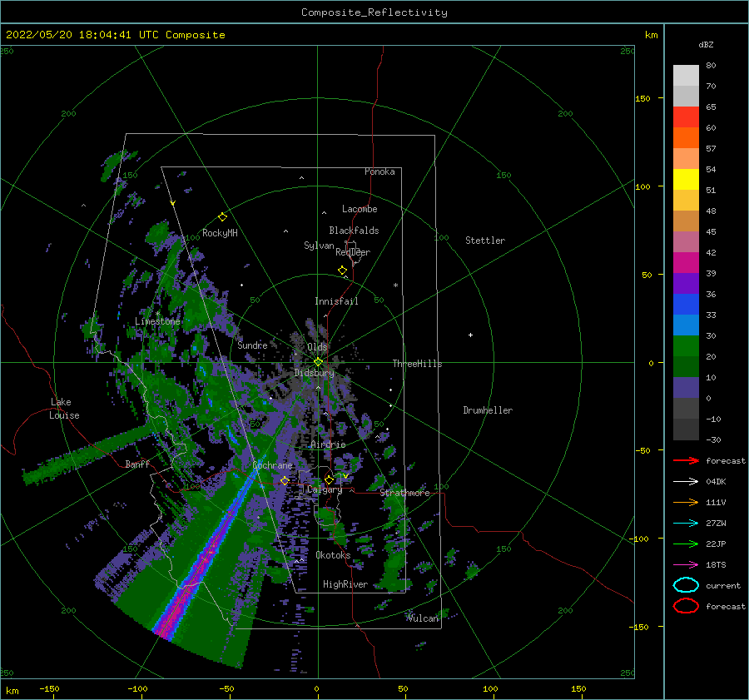Pick the magenta 39-42 dBZ color swatch
749x700 pixels.
686,263
